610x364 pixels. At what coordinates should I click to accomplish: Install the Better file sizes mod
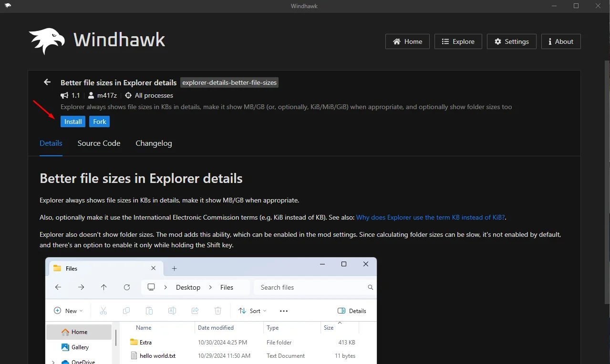pyautogui.click(x=73, y=121)
